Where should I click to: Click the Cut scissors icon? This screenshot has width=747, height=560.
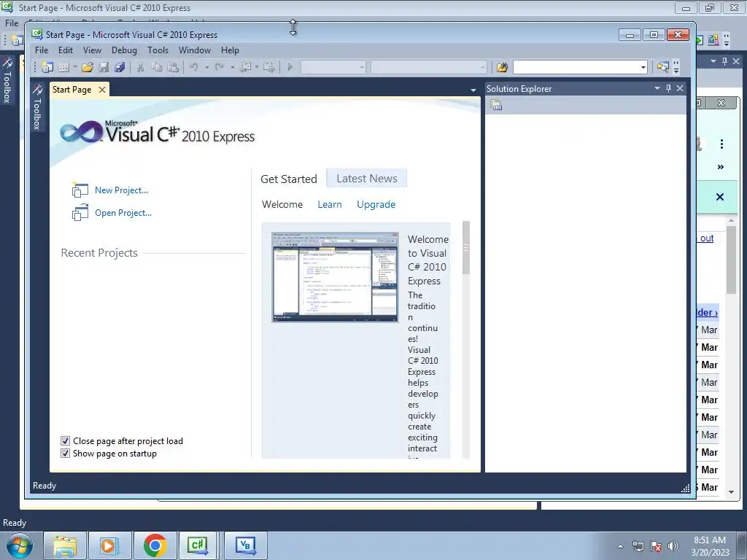(141, 67)
